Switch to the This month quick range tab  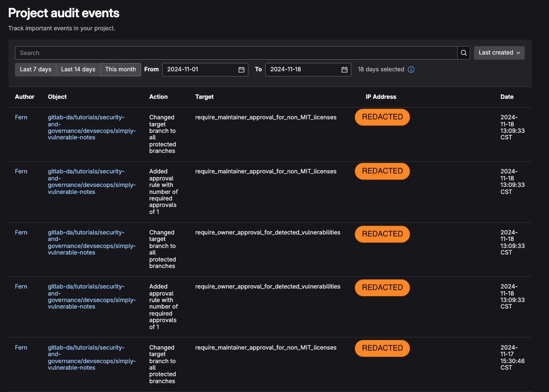(120, 69)
